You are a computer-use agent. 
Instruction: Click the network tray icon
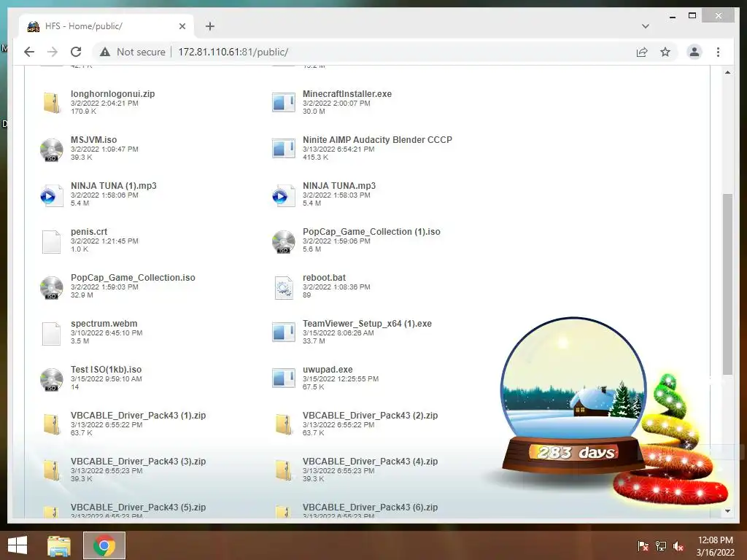(x=661, y=545)
